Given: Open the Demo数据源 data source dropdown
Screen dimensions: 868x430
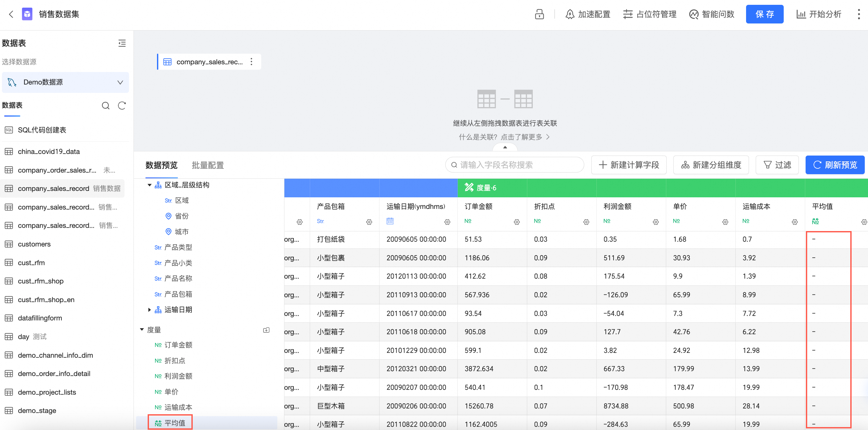Looking at the screenshot, I should [65, 82].
